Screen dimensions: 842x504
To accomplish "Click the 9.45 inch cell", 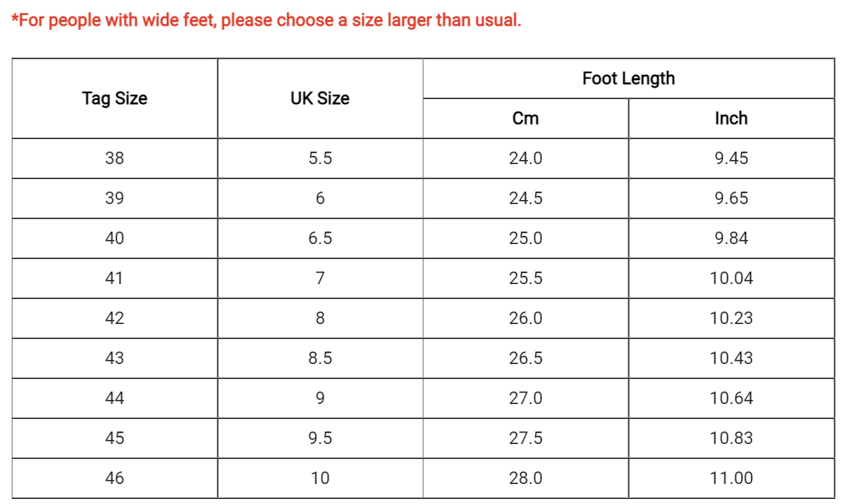I will click(x=731, y=158).
